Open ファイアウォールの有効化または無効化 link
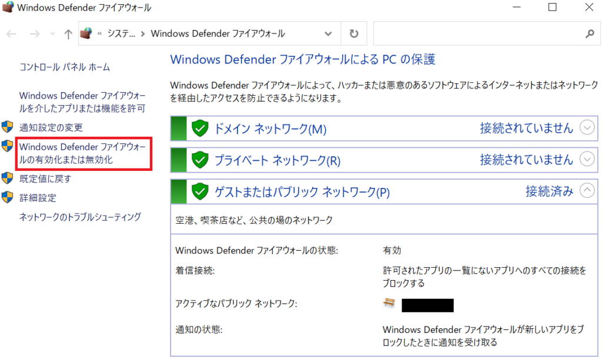 (x=82, y=153)
